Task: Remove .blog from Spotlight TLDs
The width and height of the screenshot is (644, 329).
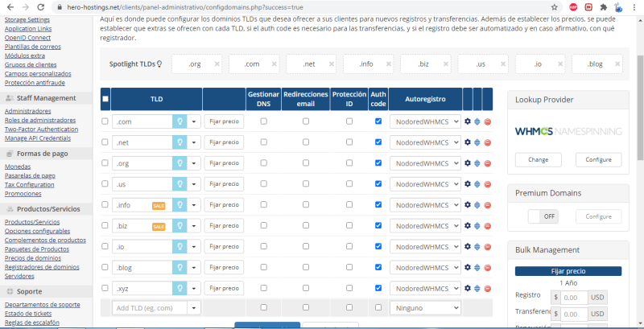Action: (617, 64)
